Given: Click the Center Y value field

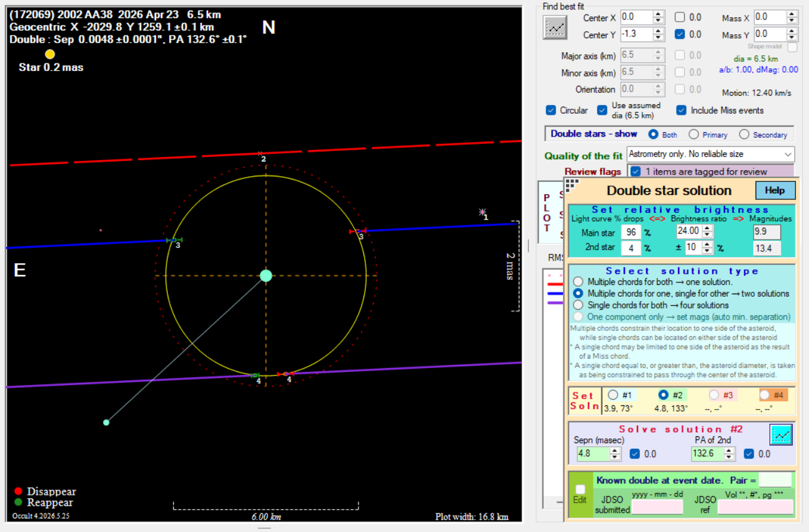Looking at the screenshot, I should pos(637,34).
